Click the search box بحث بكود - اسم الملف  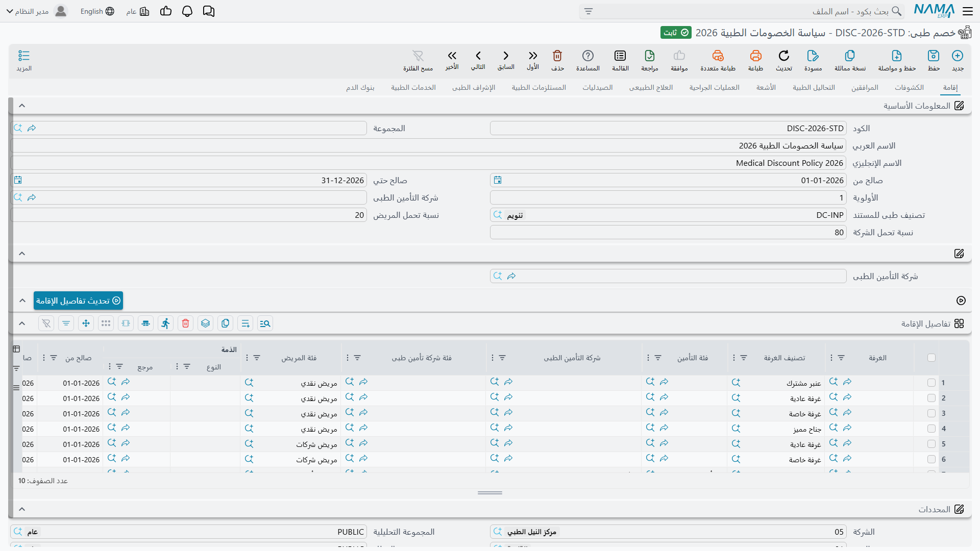[742, 11]
